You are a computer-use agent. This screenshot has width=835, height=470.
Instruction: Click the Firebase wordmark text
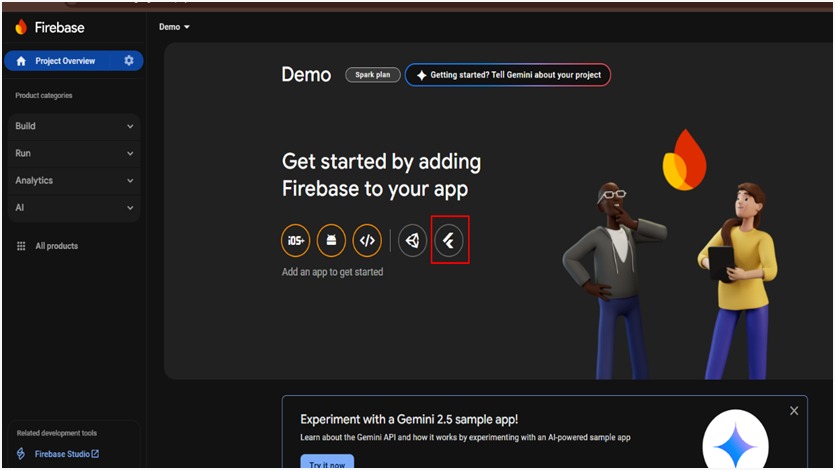(x=60, y=28)
